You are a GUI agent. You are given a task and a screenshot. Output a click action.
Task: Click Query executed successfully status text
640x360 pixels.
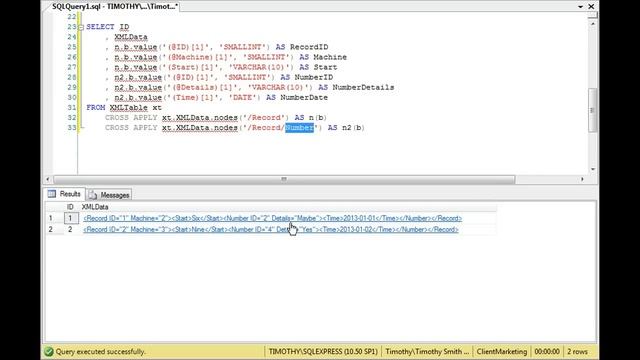coord(100,351)
